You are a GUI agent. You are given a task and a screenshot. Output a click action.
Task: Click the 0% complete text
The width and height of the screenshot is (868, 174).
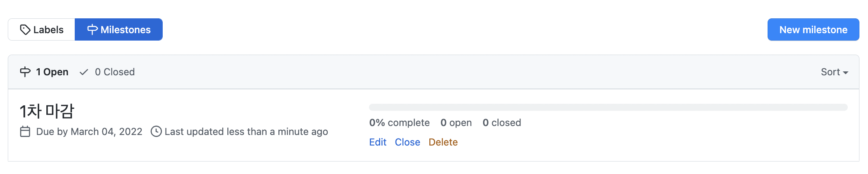(399, 123)
